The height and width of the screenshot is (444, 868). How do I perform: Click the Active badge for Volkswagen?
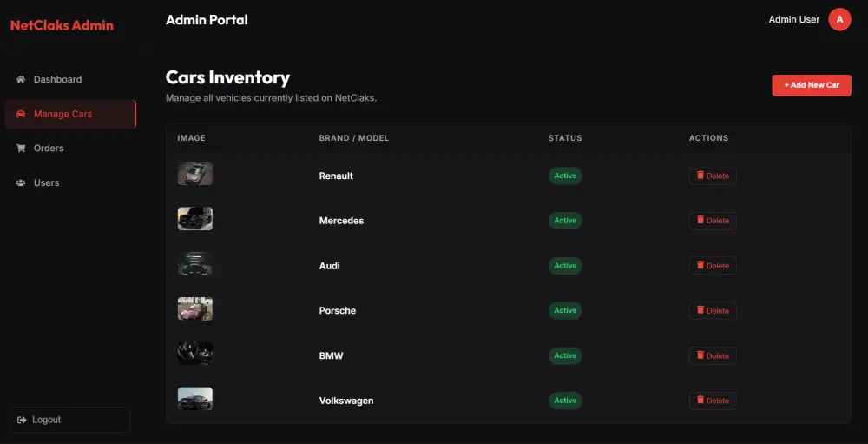[565, 401]
